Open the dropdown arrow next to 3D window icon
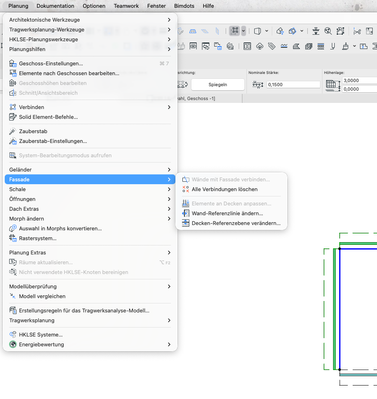The width and height of the screenshot is (377, 399). click(266, 31)
